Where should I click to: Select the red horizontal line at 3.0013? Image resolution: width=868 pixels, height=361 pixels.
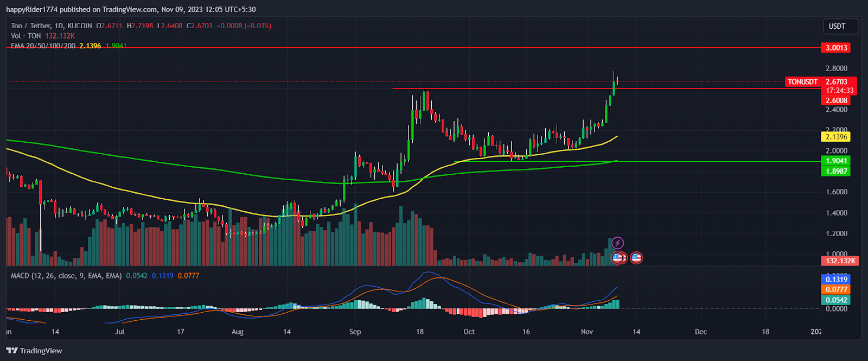click(x=412, y=48)
